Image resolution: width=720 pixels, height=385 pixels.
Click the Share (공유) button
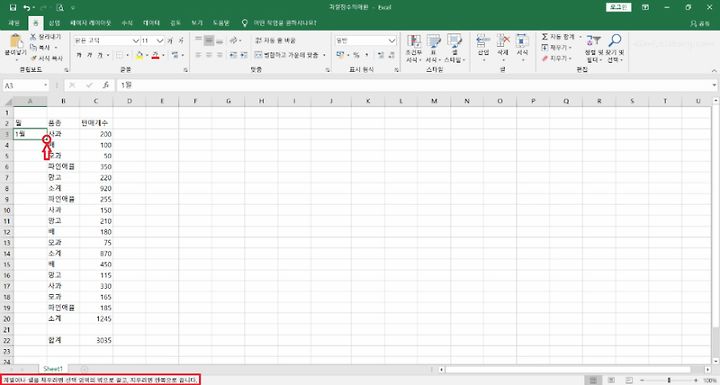tap(701, 23)
